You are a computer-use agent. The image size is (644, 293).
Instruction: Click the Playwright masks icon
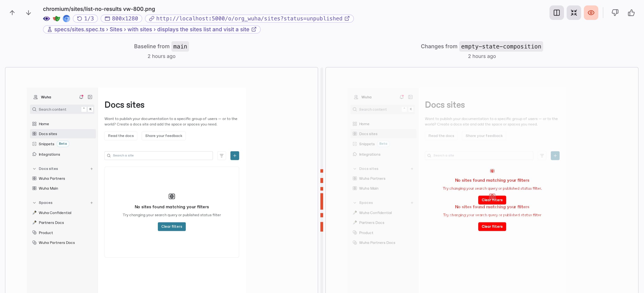pos(57,19)
